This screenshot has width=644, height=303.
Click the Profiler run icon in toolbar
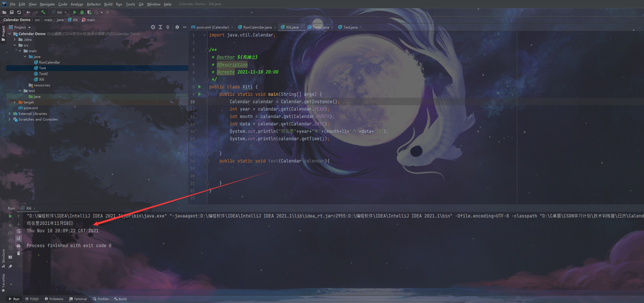[96, 12]
